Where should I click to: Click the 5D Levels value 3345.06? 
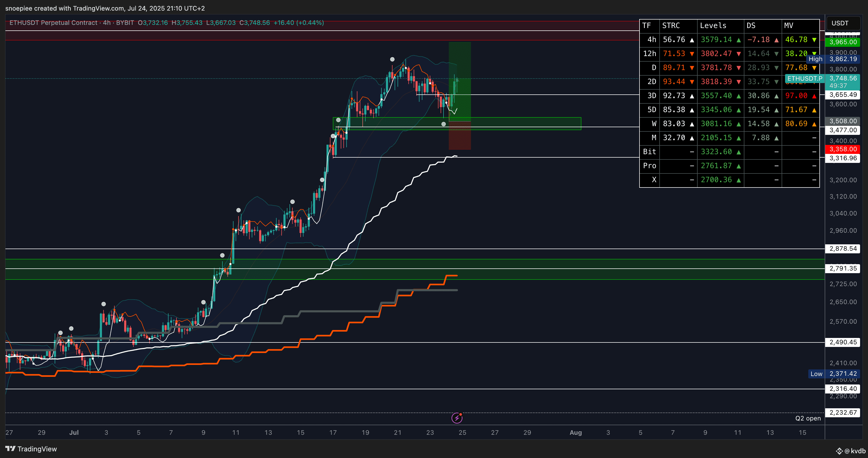[x=716, y=110]
